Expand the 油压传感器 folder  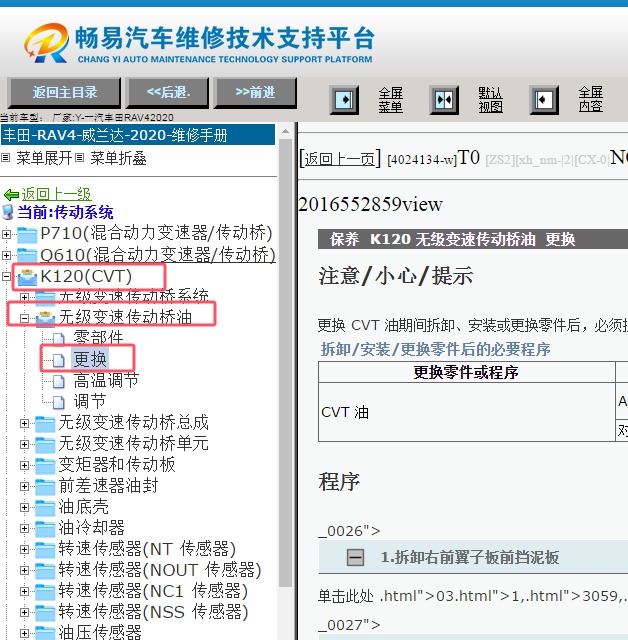click(x=24, y=633)
